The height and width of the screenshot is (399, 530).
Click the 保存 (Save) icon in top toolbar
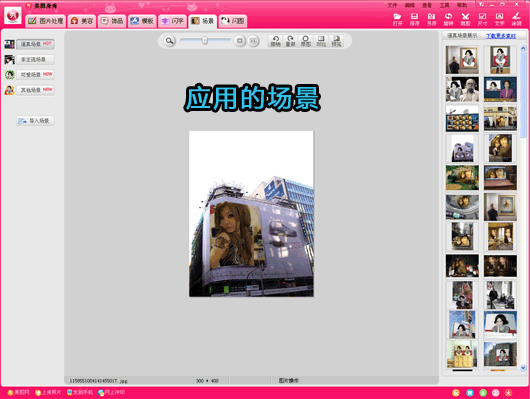414,19
